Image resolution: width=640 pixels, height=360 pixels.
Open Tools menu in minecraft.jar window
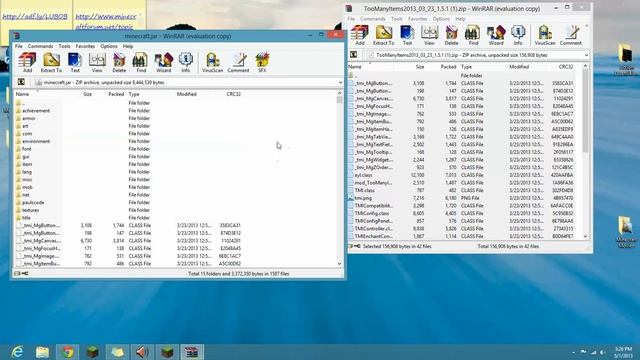click(64, 47)
